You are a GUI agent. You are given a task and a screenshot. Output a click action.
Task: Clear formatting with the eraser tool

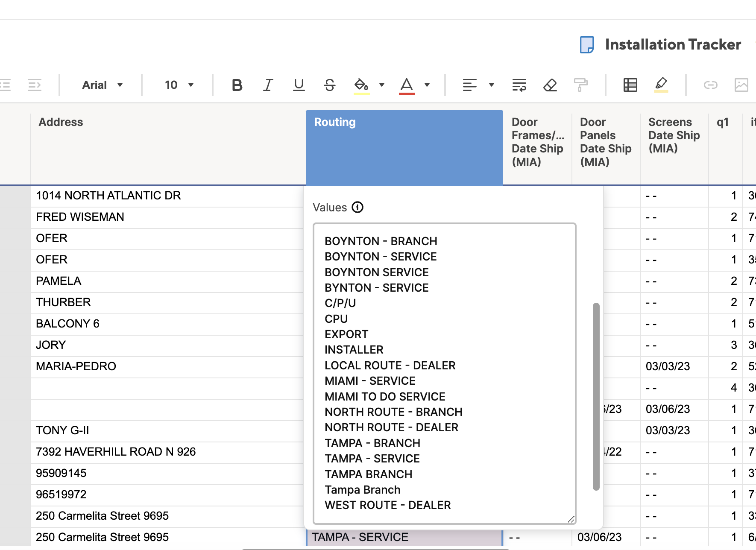click(550, 85)
